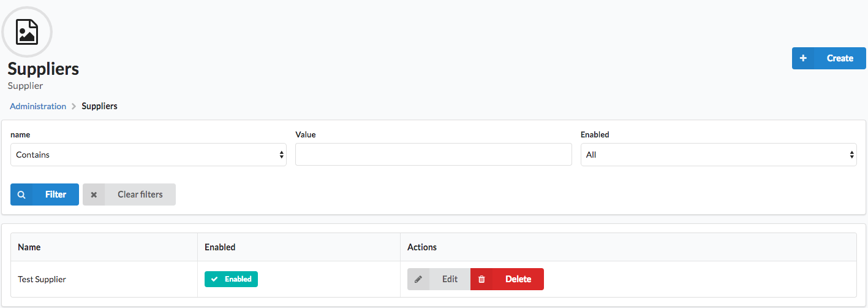This screenshot has height=308, width=868.
Task: Click the X icon on Clear filters
Action: [x=94, y=194]
